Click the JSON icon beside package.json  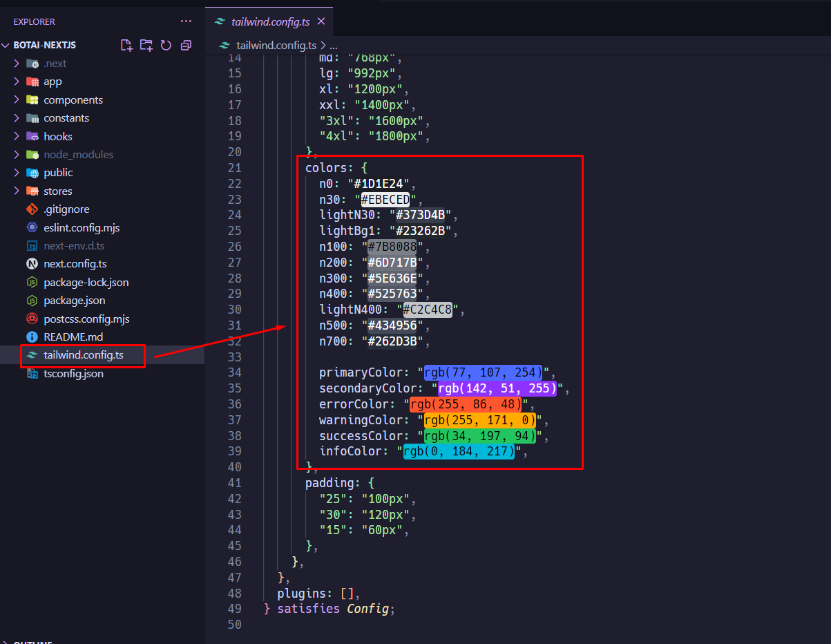[x=32, y=301]
